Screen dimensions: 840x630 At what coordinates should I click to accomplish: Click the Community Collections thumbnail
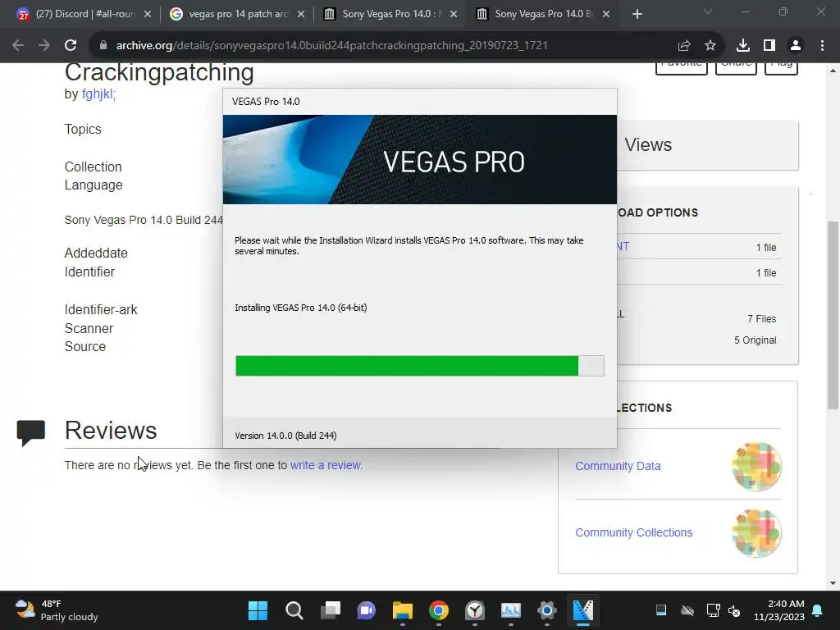pyautogui.click(x=756, y=533)
